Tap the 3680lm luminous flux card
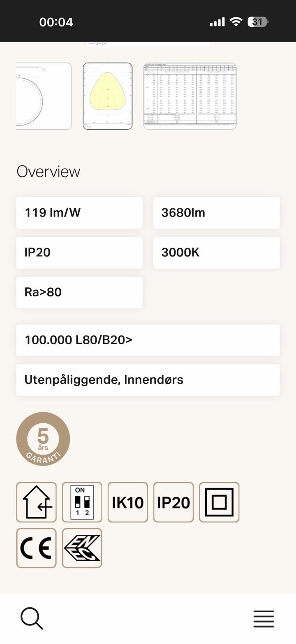The width and height of the screenshot is (296, 644). pyautogui.click(x=216, y=213)
